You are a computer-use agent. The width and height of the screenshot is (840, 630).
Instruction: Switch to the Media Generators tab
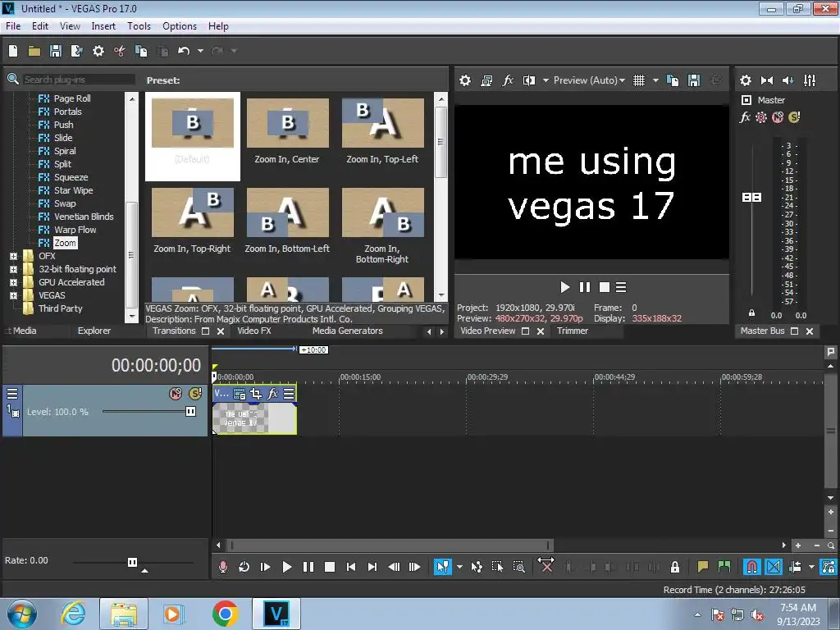[347, 331]
